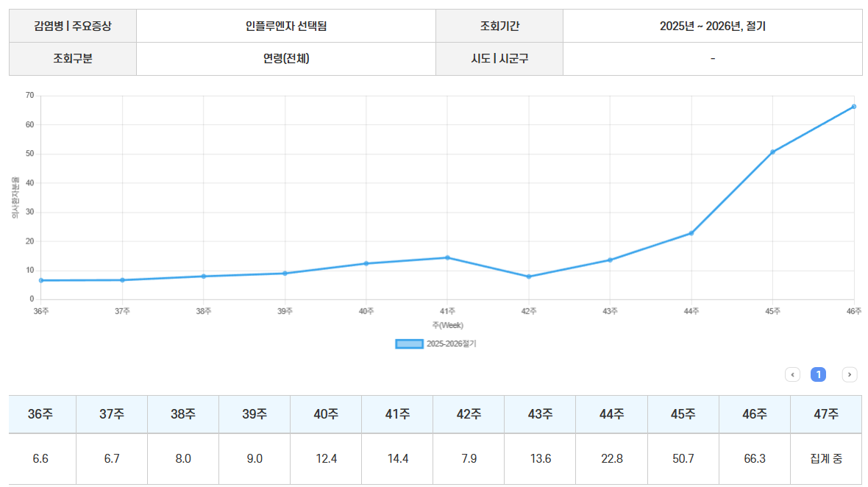
Task: Select the 47주 table column header
Action: (x=825, y=414)
